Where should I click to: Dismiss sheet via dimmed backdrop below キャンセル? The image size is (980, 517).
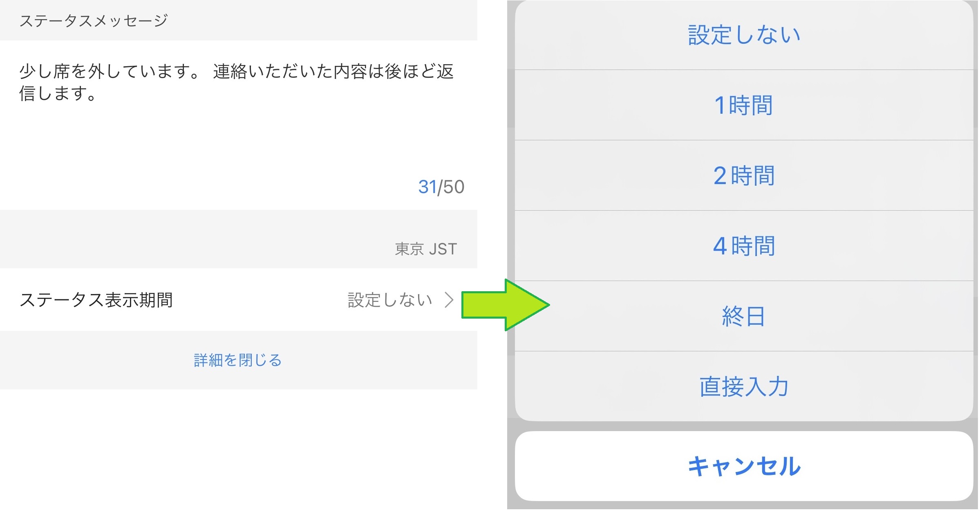click(x=743, y=506)
